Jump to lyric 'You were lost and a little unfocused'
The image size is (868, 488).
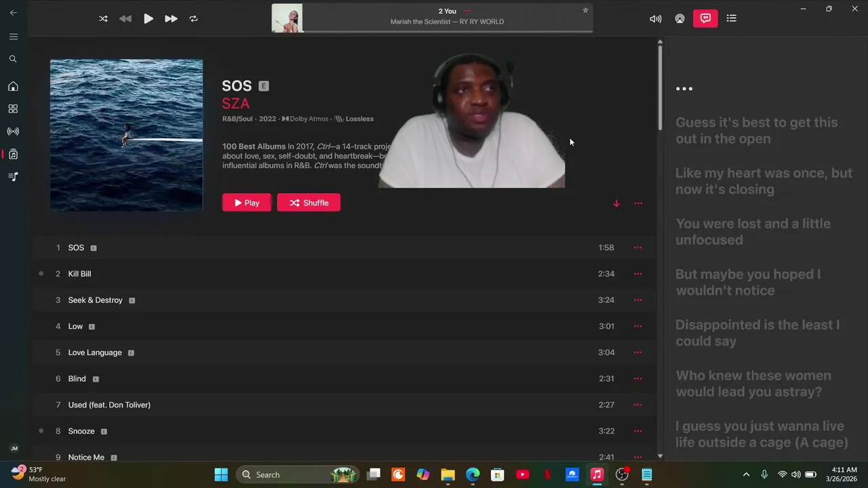[753, 231]
